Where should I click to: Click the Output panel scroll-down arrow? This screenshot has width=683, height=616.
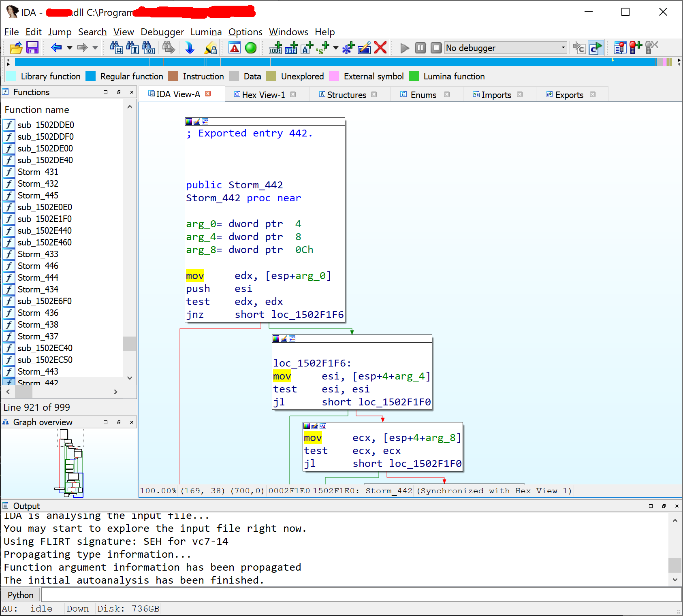[x=675, y=580]
